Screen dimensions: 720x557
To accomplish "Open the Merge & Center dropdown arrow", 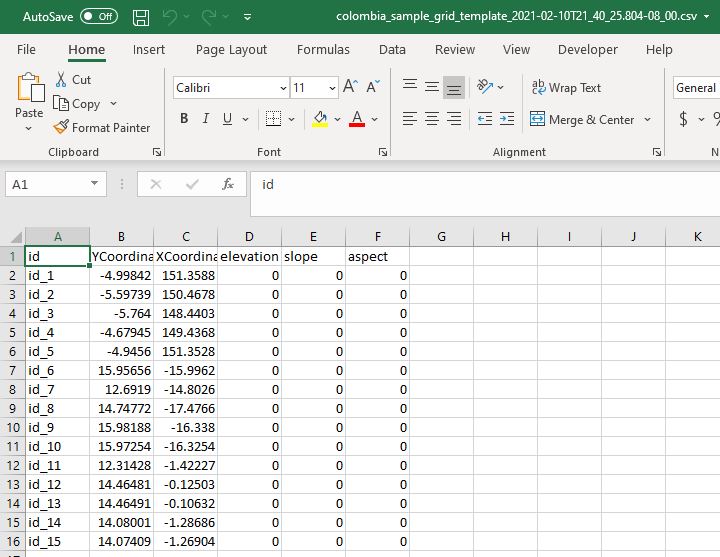I will tap(647, 120).
